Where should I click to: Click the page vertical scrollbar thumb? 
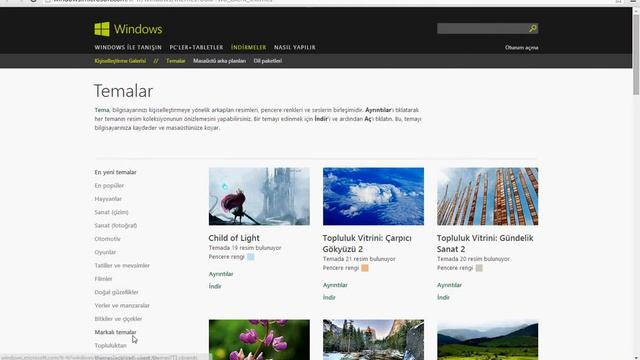636,55
